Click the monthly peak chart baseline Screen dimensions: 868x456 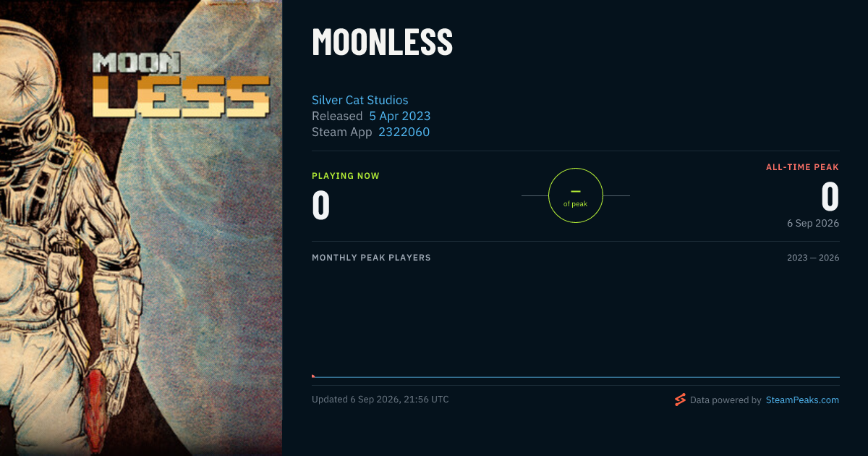click(x=576, y=377)
